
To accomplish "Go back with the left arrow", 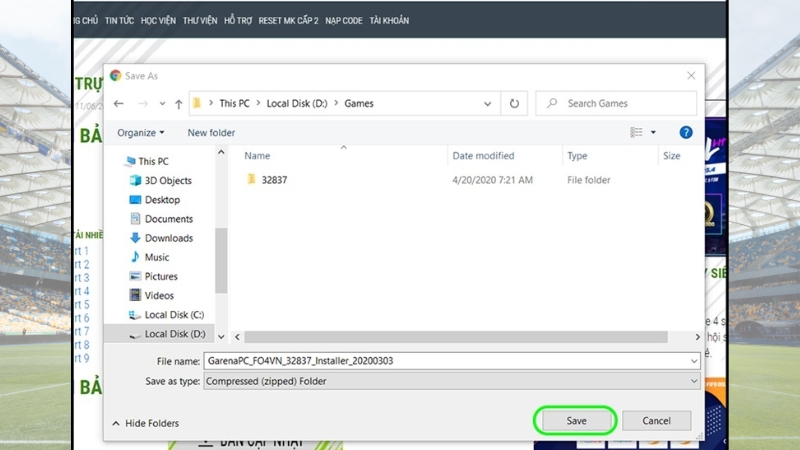I will coord(119,104).
